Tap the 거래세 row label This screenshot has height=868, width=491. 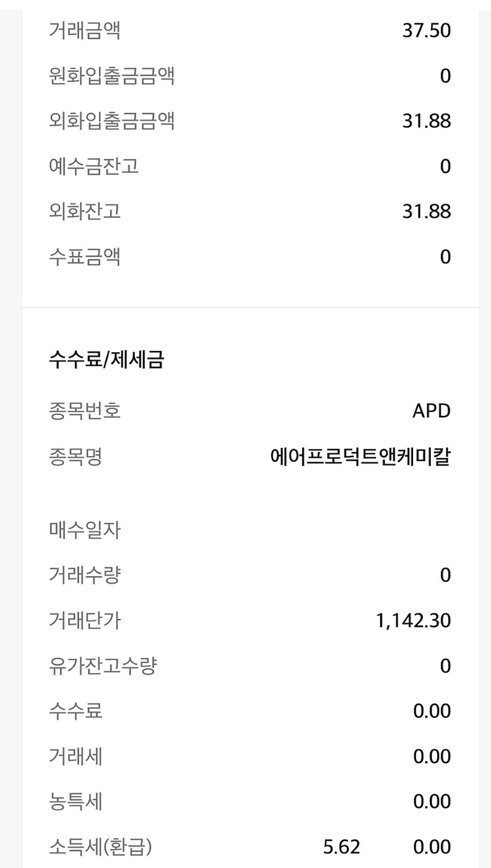(x=75, y=756)
